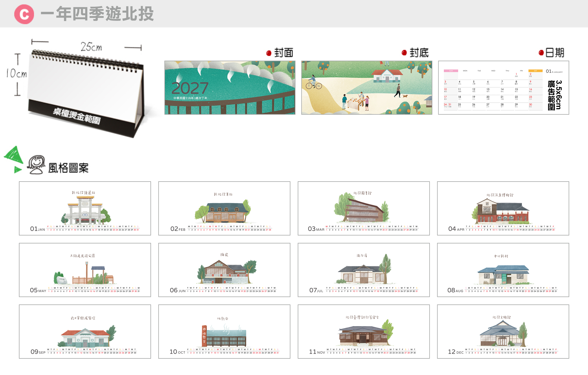The height and width of the screenshot is (375, 588).
Task: Select the 12 DEC Beitou museum card
Action: (503, 331)
